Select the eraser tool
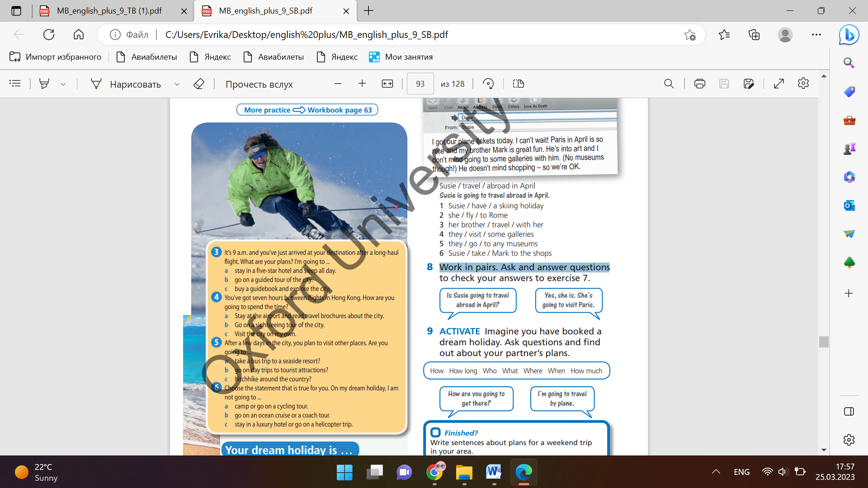Viewport: 868px width, 488px height. 199,84
